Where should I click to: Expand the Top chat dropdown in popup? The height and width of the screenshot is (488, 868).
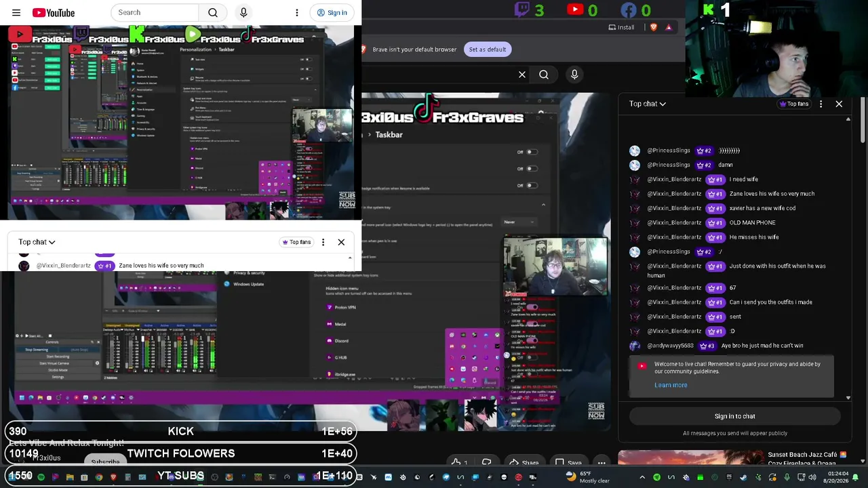(37, 242)
